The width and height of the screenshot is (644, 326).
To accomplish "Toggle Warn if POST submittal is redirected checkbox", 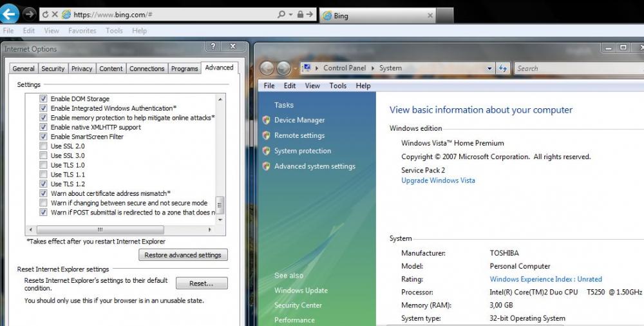I will coord(43,212).
